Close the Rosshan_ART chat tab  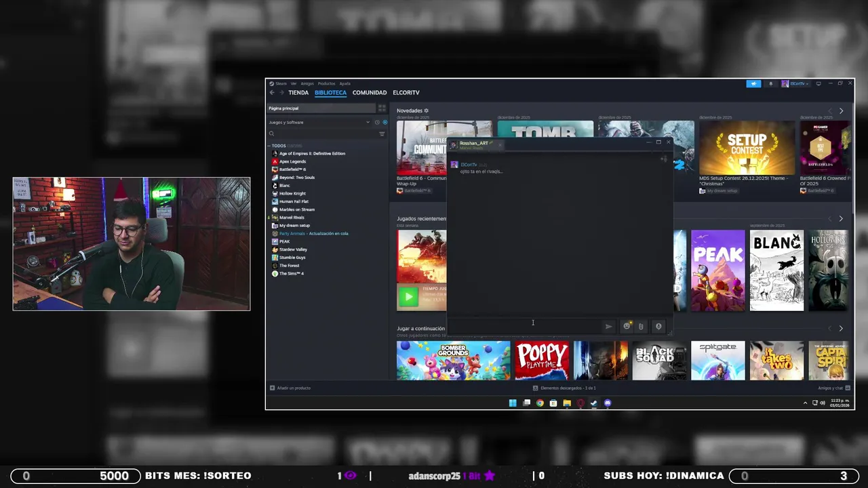pos(500,144)
